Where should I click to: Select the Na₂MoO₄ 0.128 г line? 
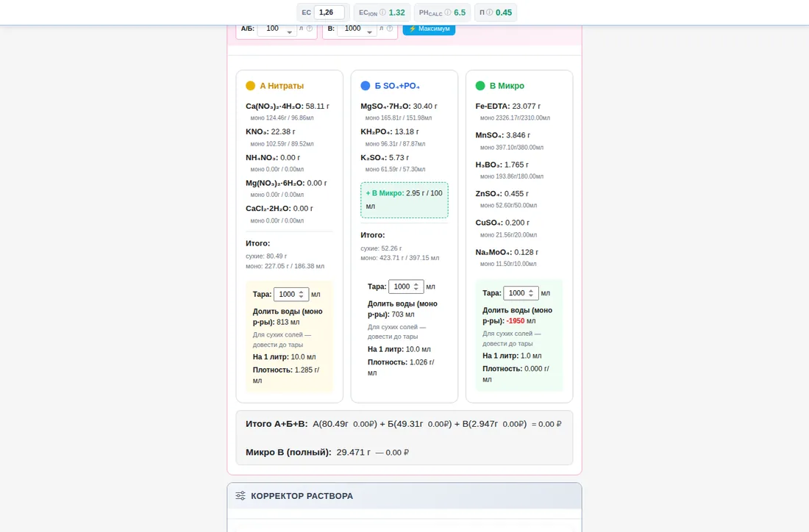pyautogui.click(x=507, y=252)
